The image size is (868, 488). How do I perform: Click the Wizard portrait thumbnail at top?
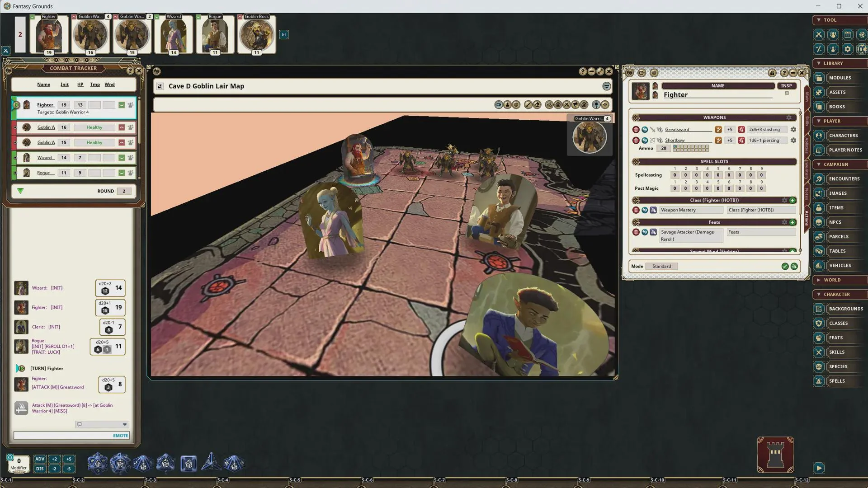click(x=174, y=34)
